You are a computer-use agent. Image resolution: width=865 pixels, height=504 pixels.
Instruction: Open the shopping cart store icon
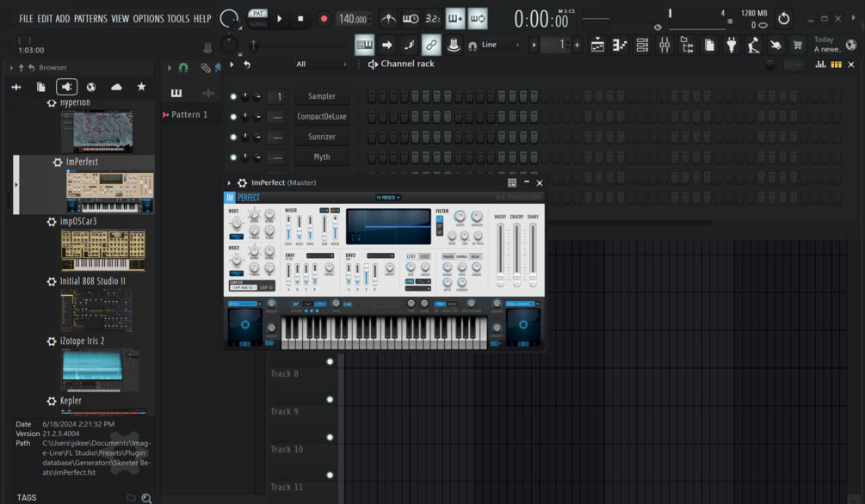[798, 46]
